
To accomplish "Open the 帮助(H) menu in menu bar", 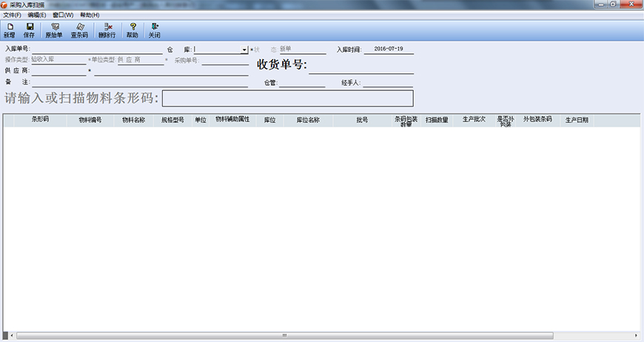I will coord(90,15).
